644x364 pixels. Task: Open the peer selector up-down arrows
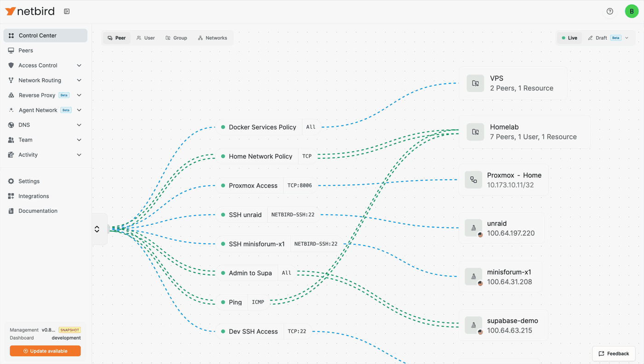pos(97,229)
